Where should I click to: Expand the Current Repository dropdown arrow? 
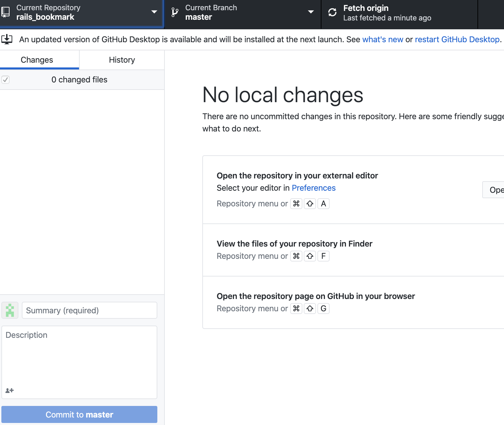click(x=154, y=12)
